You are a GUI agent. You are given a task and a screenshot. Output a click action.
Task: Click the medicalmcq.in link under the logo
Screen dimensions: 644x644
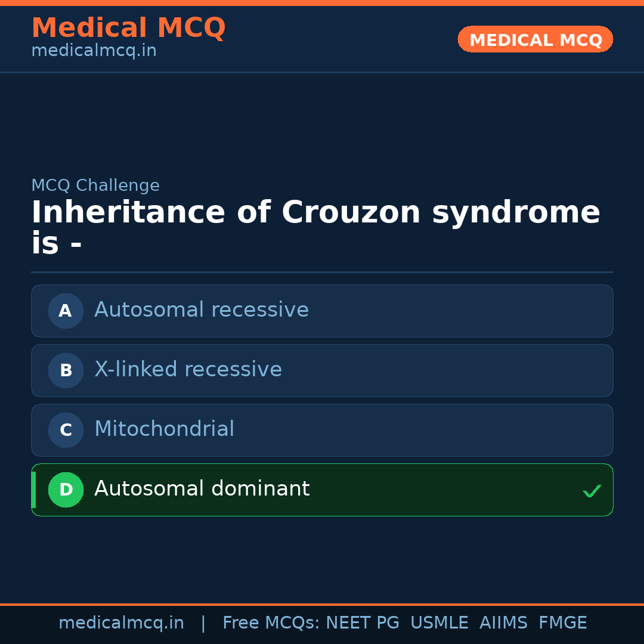click(94, 50)
